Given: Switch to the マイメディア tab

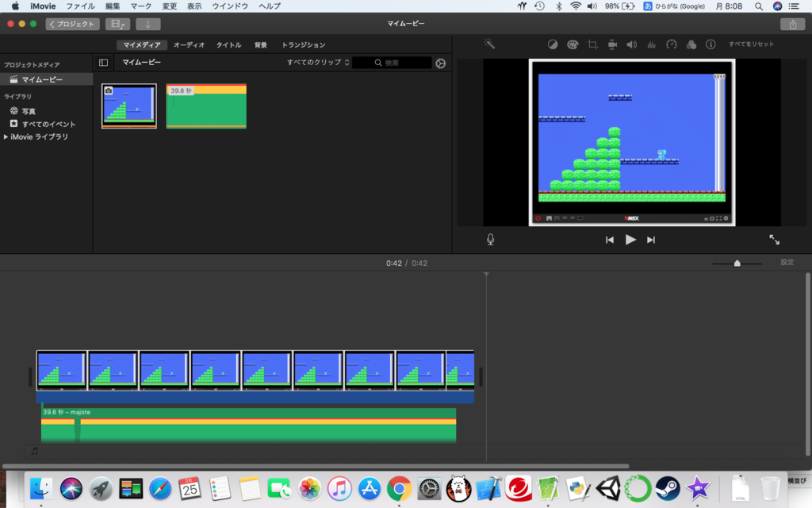Looking at the screenshot, I should point(142,45).
